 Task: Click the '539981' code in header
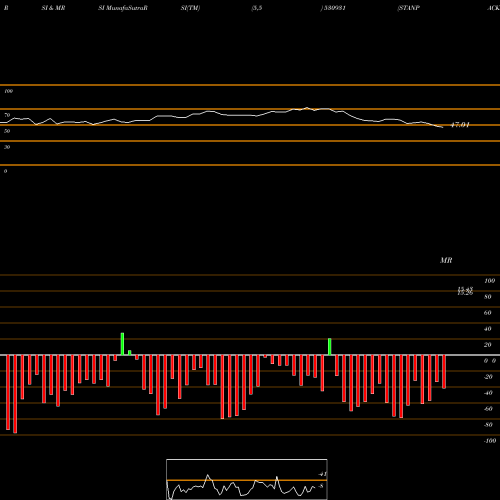point(334,8)
